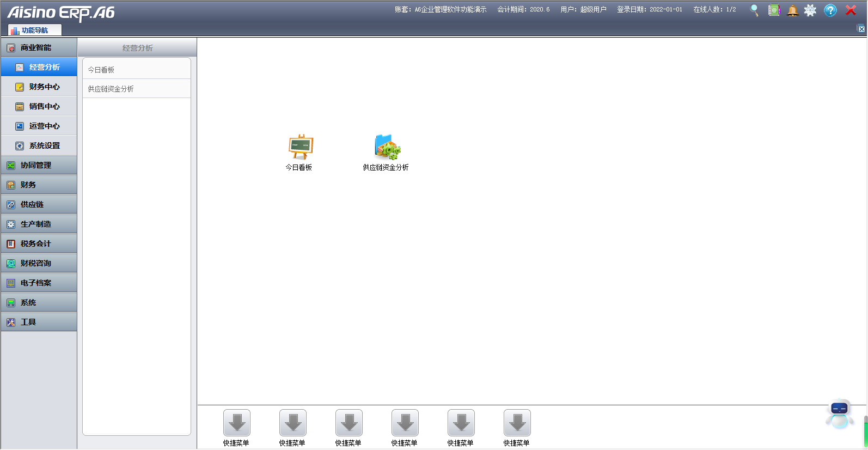Image resolution: width=868 pixels, height=450 pixels.
Task: Open the 供应链资金分析 gear icon
Action: click(387, 147)
